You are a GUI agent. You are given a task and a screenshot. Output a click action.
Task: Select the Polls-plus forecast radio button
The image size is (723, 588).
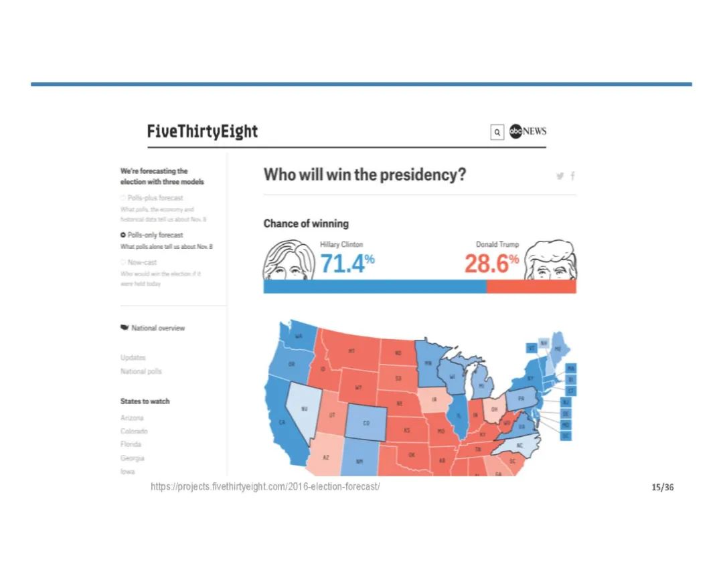pos(123,198)
